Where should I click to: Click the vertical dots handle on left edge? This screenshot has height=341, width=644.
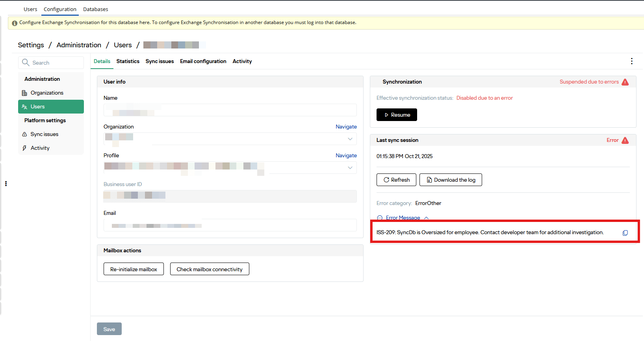tap(6, 184)
